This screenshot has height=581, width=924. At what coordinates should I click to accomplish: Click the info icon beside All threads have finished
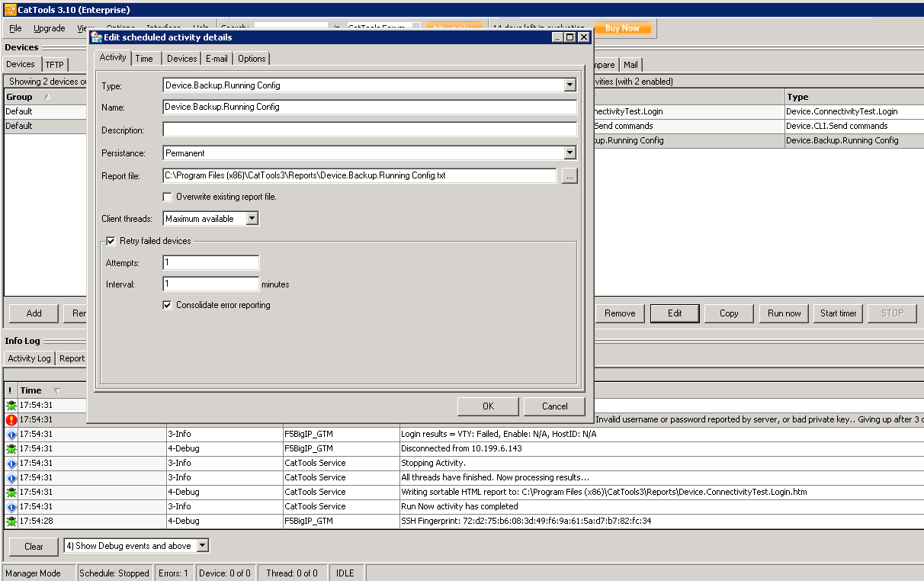[11, 477]
